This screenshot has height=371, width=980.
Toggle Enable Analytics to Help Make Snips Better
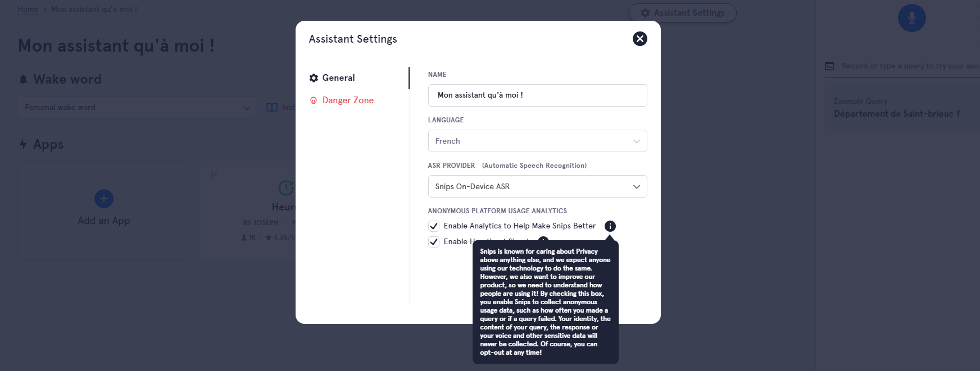tap(433, 226)
